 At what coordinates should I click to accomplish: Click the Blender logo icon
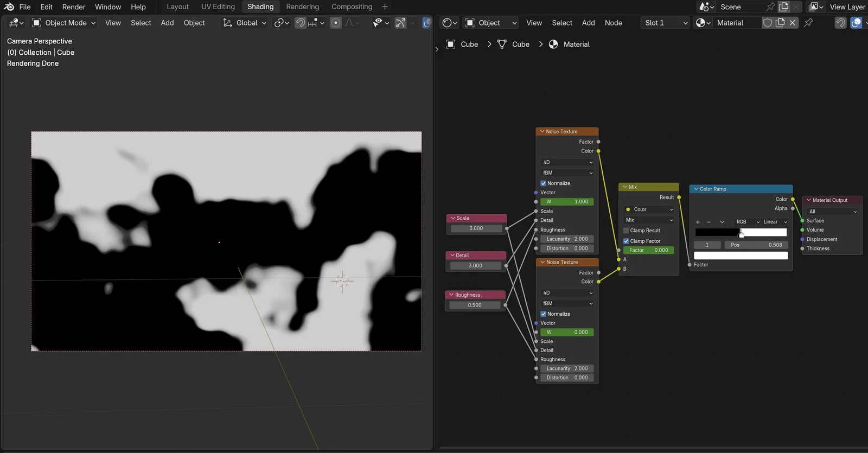coord(9,7)
